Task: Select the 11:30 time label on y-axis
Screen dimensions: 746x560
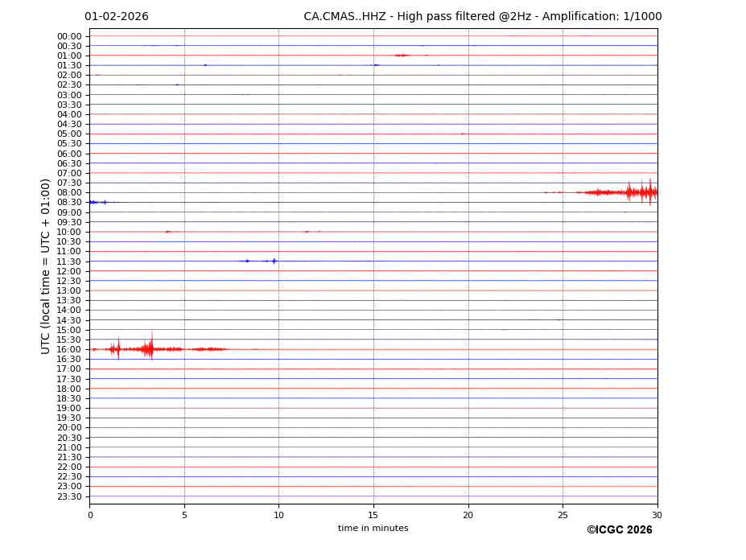Action: tap(69, 261)
